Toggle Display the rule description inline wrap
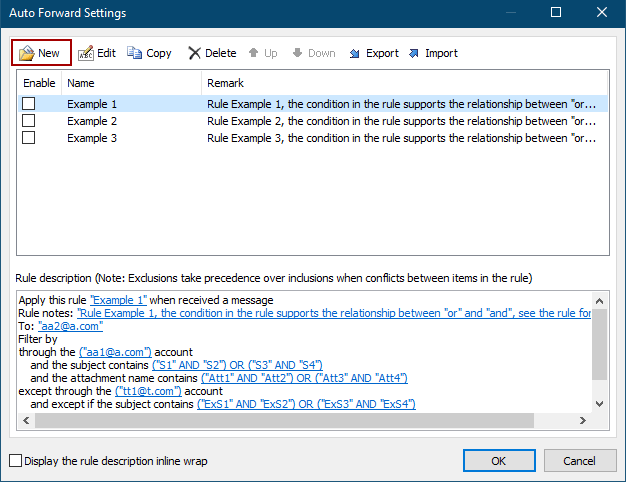This screenshot has width=626, height=482. point(16,460)
